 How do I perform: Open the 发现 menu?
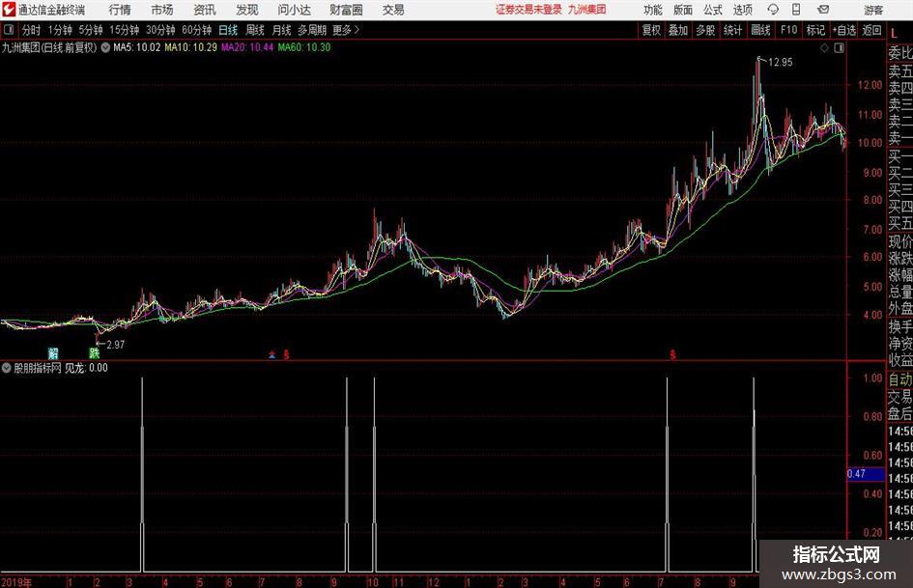click(247, 10)
